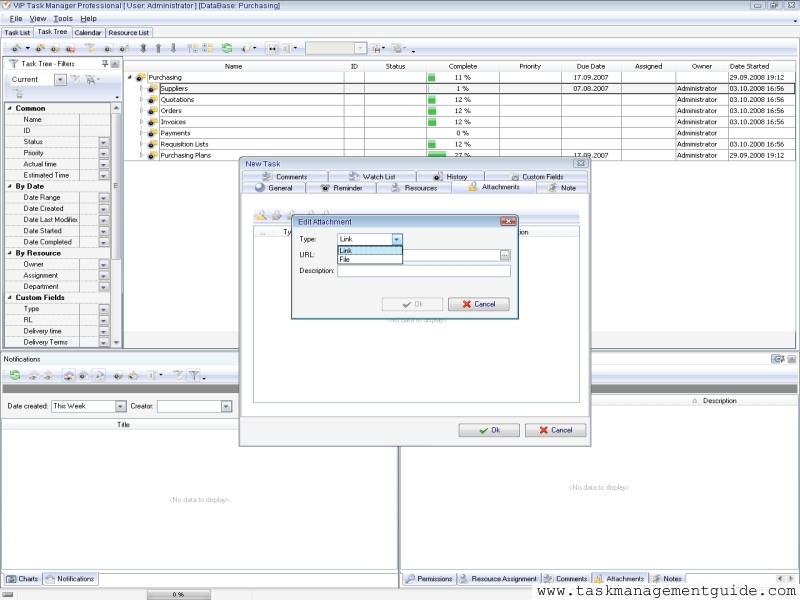Click the Name filter input in Common group
Image resolution: width=800 pixels, height=600 pixels.
pyautogui.click(x=95, y=119)
